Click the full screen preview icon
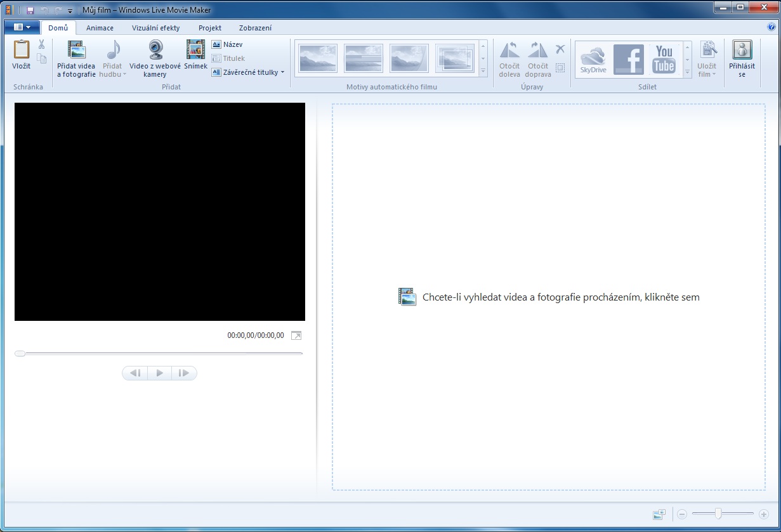The height and width of the screenshot is (532, 781). 296,335
